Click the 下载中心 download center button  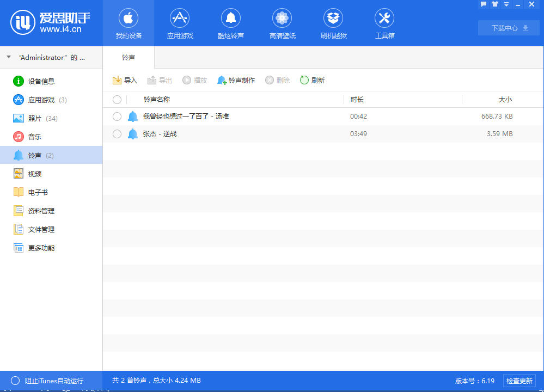point(509,28)
